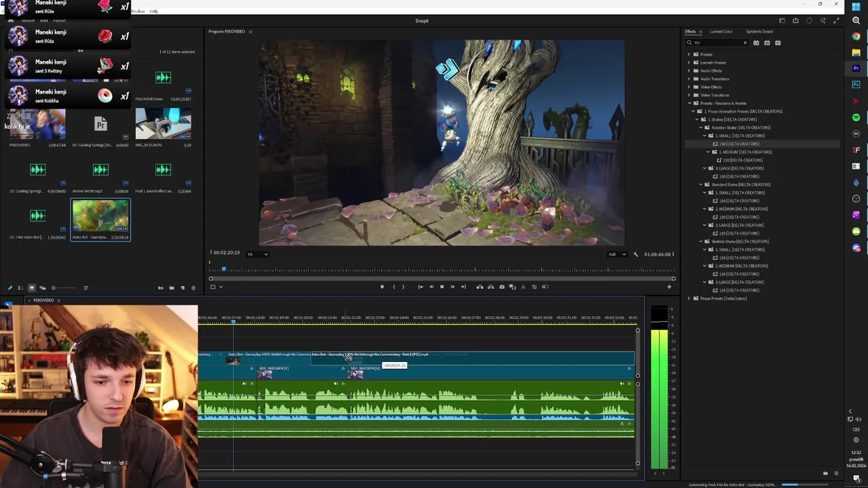Click the New Item icon
The image size is (868, 488).
[x=182, y=288]
